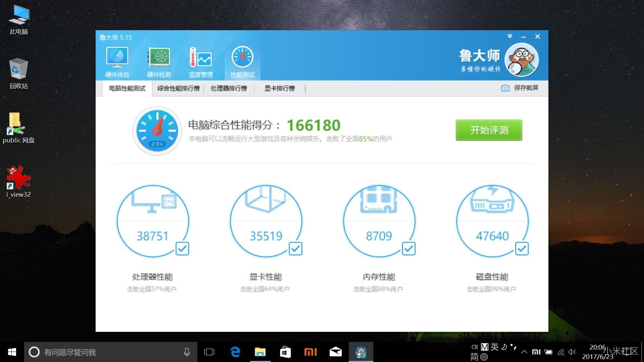Click the graphics card performance circle 35519

[266, 221]
